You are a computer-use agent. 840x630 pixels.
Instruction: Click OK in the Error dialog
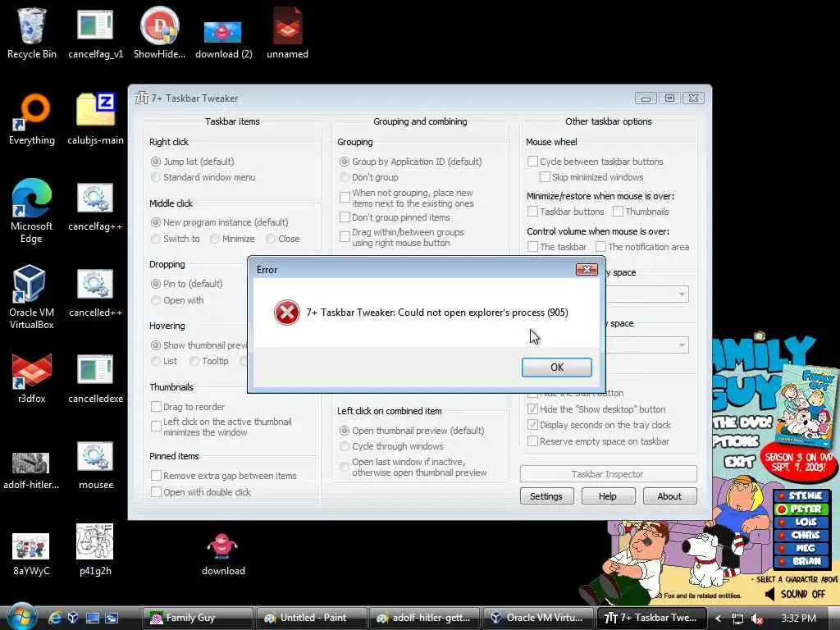click(x=557, y=367)
